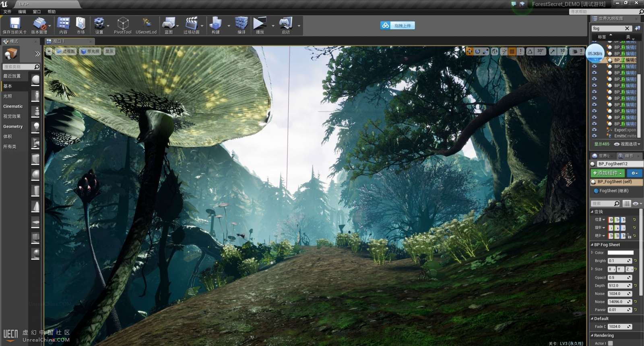644x346 pixels.
Task: Toggle visibility eye of ExponentialHeightFog row
Action: (594, 130)
